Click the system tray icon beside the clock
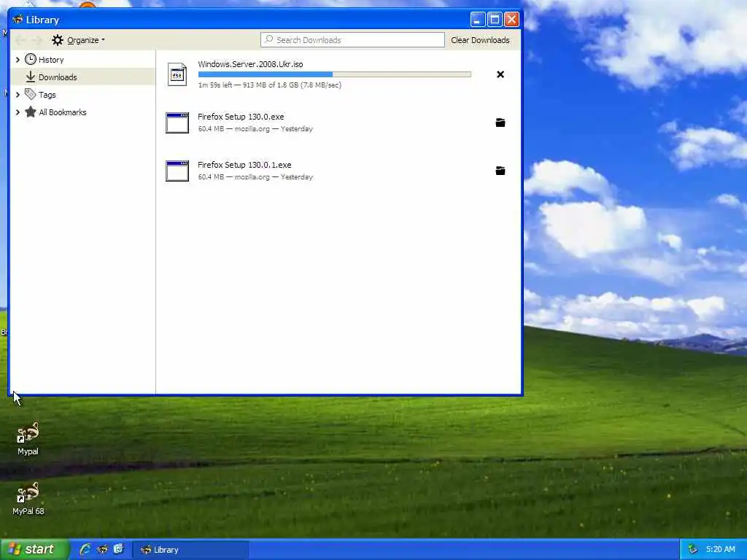This screenshot has width=747, height=560. coord(693,549)
